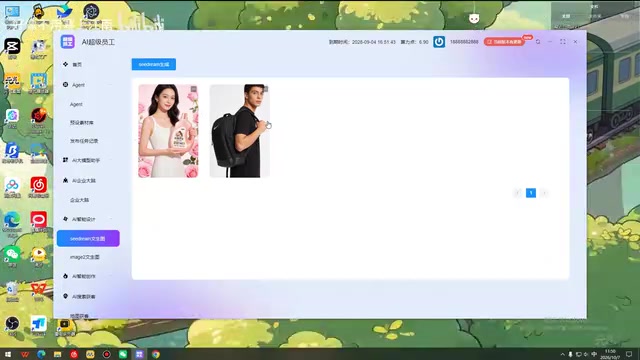Click small corner icon on woman image

(x=194, y=89)
